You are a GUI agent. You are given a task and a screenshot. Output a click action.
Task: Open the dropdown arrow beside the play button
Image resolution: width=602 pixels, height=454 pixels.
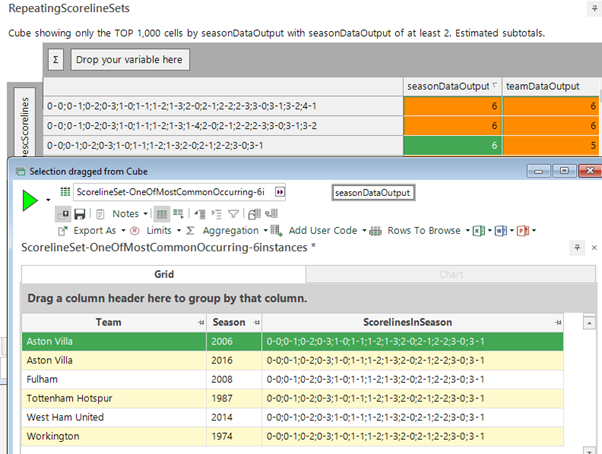[x=48, y=200]
